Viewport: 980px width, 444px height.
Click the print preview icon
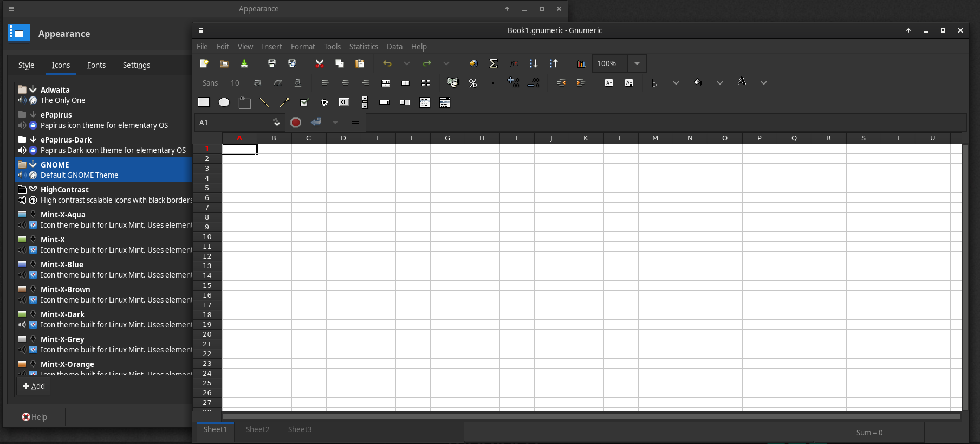292,63
